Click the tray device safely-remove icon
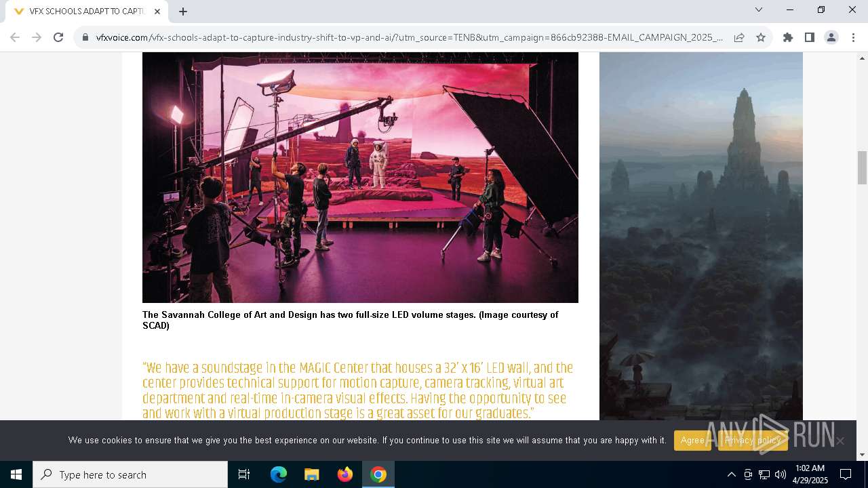This screenshot has height=488, width=868. tap(748, 474)
